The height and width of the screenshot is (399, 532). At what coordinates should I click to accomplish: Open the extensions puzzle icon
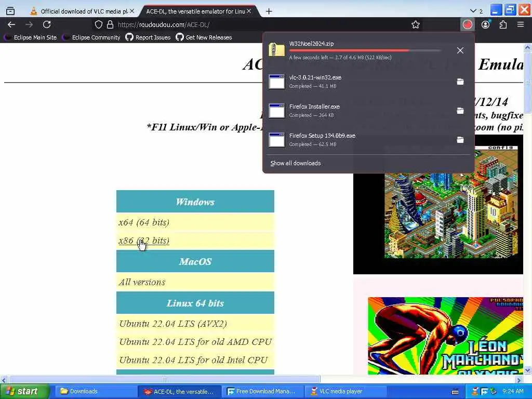click(503, 24)
